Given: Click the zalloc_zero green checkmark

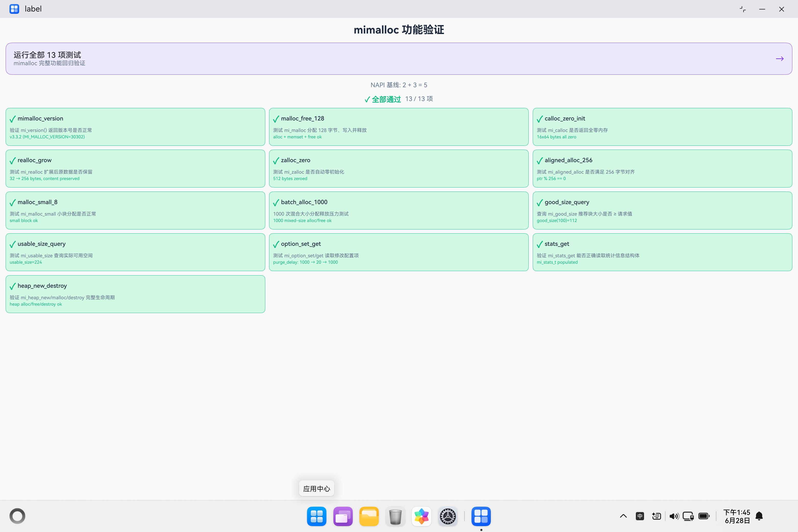Looking at the screenshot, I should click(x=276, y=160).
